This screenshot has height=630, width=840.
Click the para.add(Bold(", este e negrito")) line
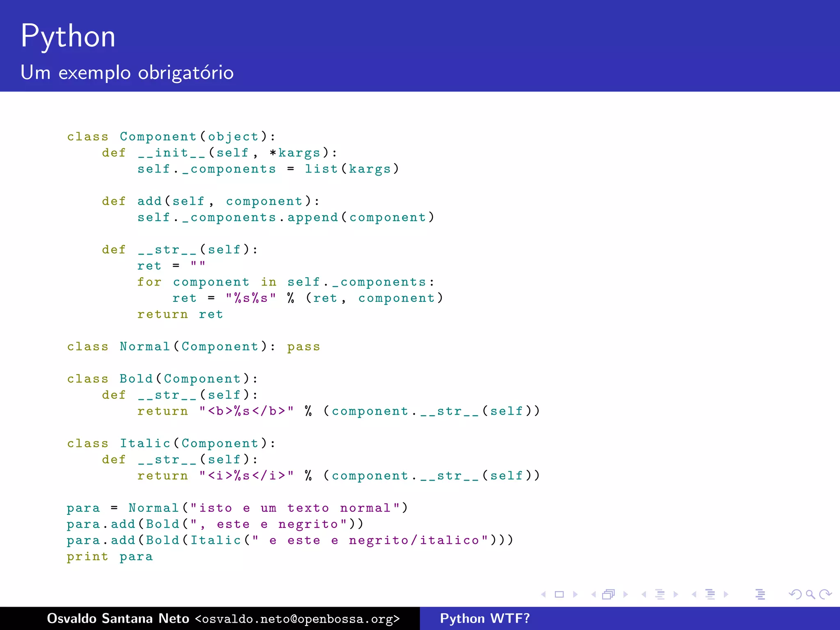215,524
